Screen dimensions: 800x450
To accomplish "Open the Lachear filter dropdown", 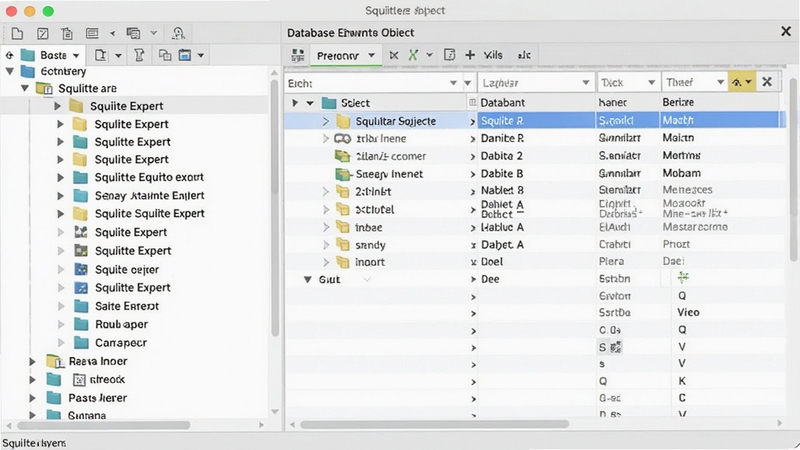I will (x=586, y=82).
